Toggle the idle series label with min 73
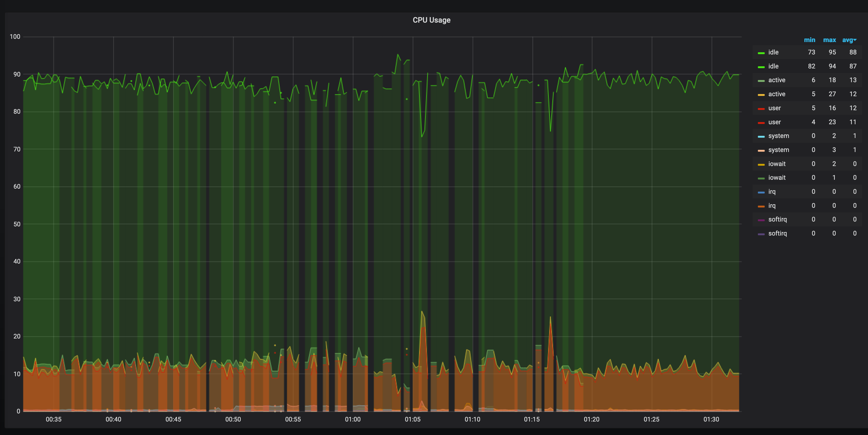The image size is (868, 435). (x=773, y=52)
